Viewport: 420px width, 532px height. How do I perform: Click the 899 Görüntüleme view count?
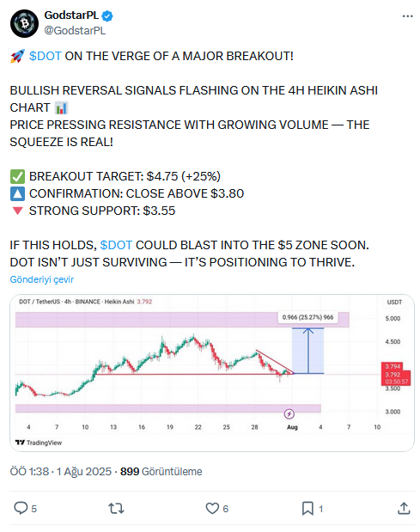coord(161,471)
